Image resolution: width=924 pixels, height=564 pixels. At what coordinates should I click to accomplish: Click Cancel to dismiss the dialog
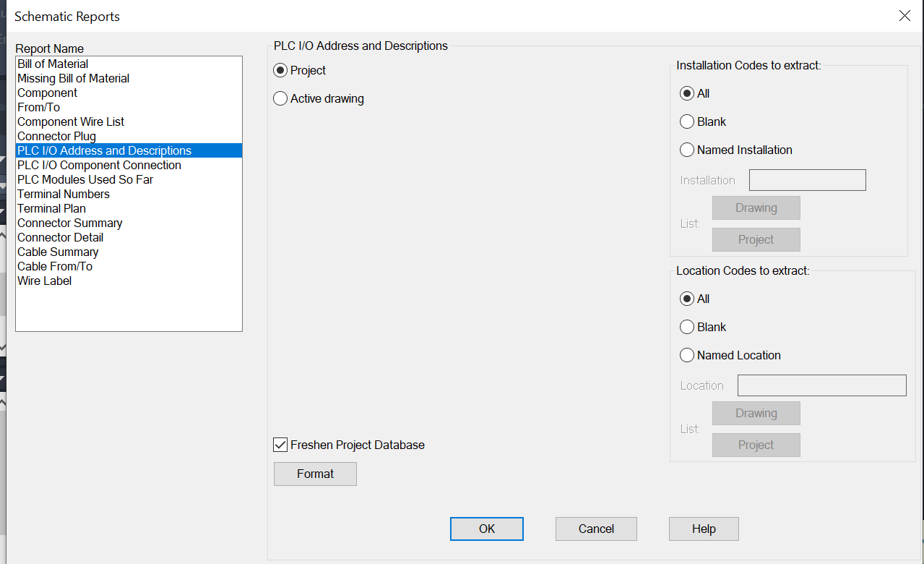tap(595, 529)
